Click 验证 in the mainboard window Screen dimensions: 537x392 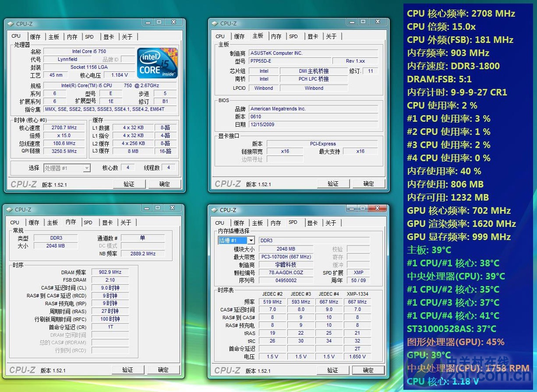point(333,184)
